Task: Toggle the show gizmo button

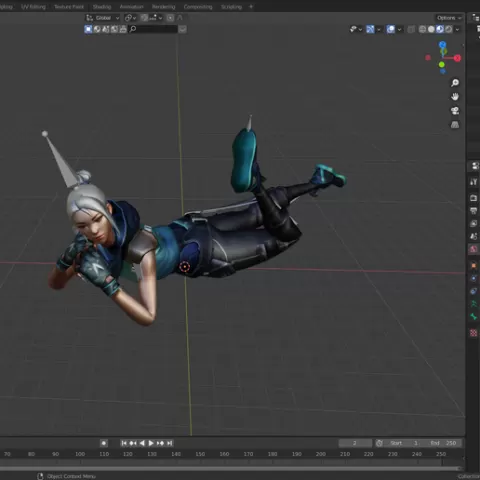Action: [370, 29]
